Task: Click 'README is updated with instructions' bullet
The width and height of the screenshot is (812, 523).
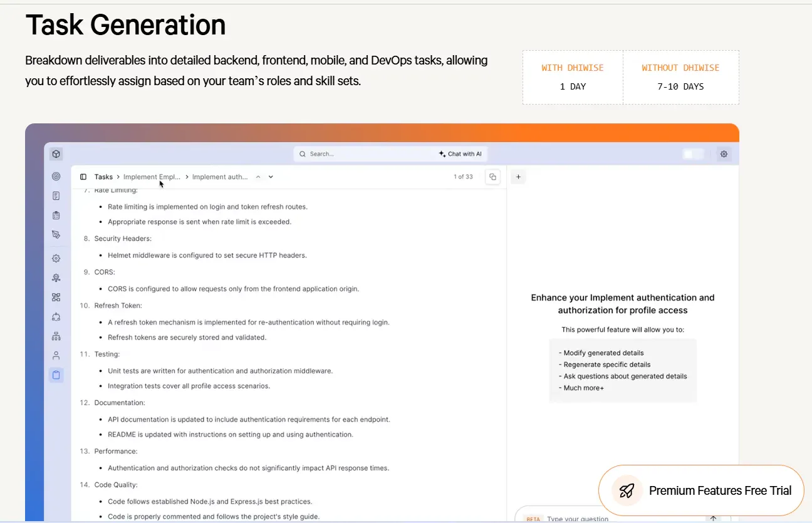Action: pyautogui.click(x=231, y=435)
